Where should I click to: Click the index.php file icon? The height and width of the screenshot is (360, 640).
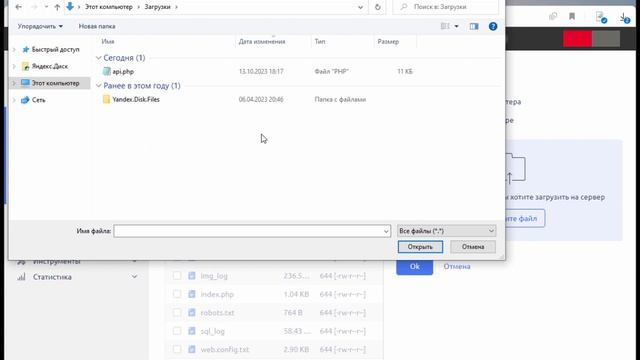[192, 294]
